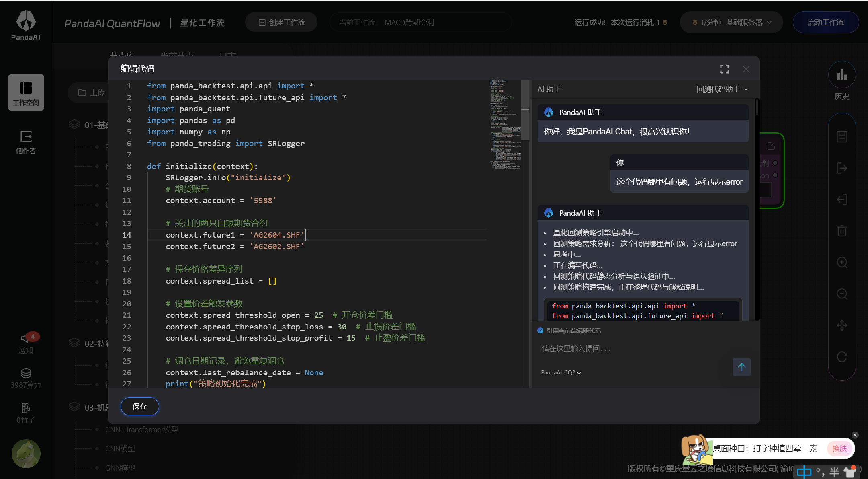Image resolution: width=868 pixels, height=479 pixels.
Task: Open the PandaAI-CQ2 model dropdown
Action: [x=561, y=373]
